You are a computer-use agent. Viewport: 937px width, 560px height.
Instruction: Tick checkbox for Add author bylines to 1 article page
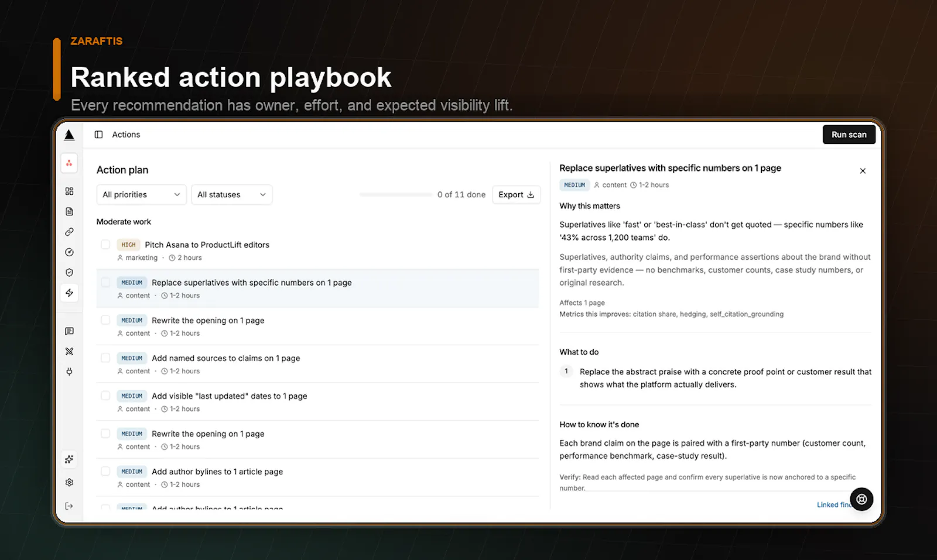tap(105, 471)
